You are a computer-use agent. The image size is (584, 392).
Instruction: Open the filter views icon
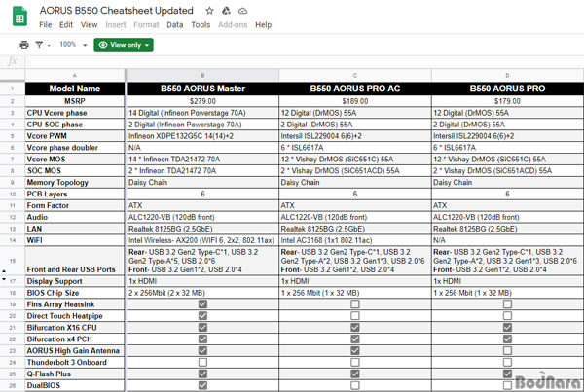tap(39, 45)
